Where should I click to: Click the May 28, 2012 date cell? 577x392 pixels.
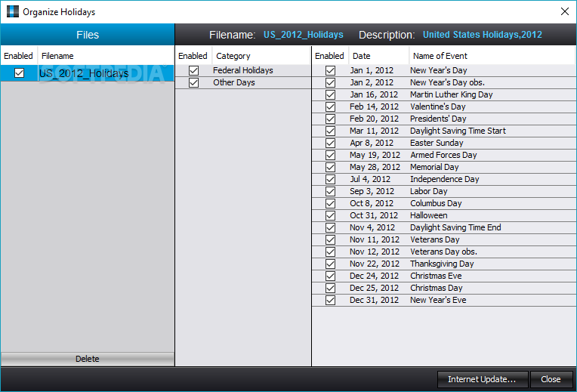point(375,167)
